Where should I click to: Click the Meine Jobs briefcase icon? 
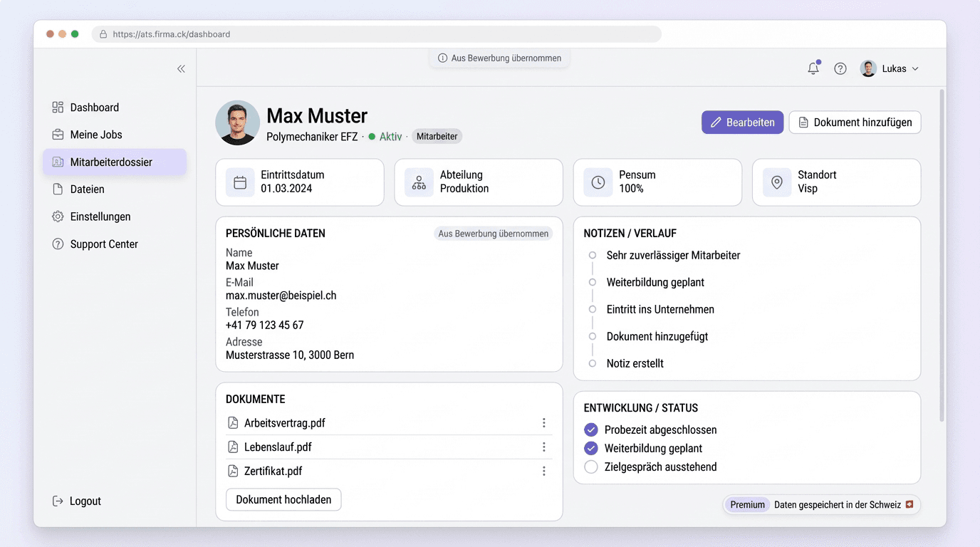coord(58,135)
